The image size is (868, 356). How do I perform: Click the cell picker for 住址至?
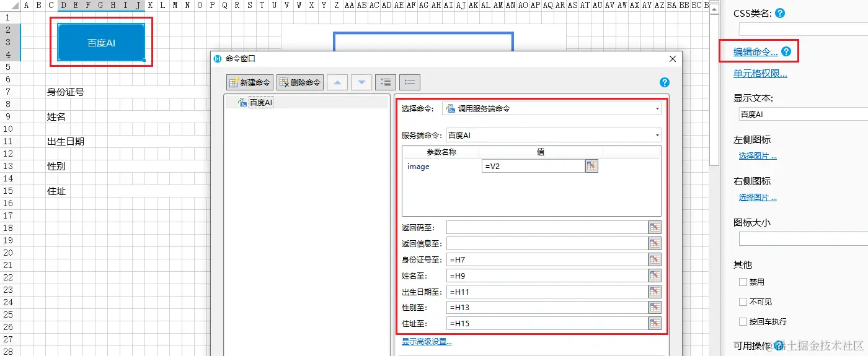tap(655, 323)
